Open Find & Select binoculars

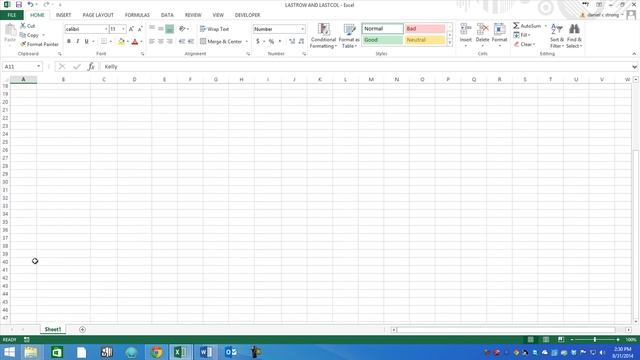574,36
